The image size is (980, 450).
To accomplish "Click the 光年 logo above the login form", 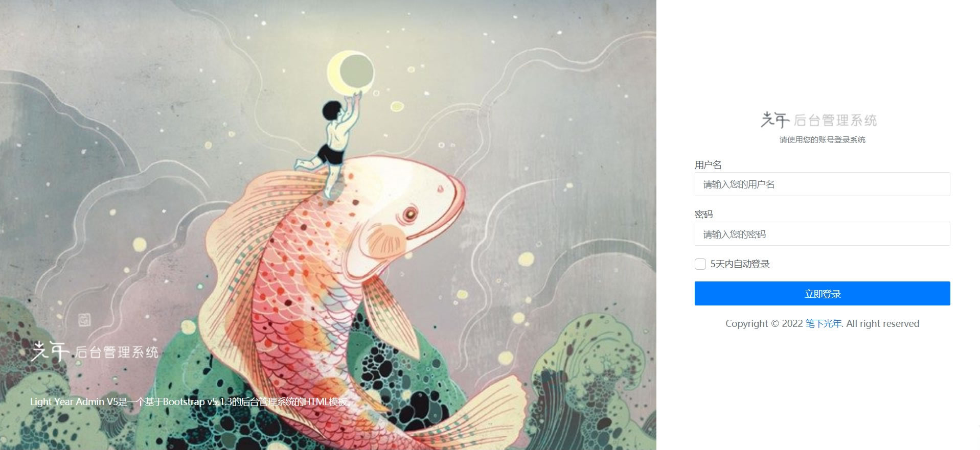I will click(x=775, y=120).
